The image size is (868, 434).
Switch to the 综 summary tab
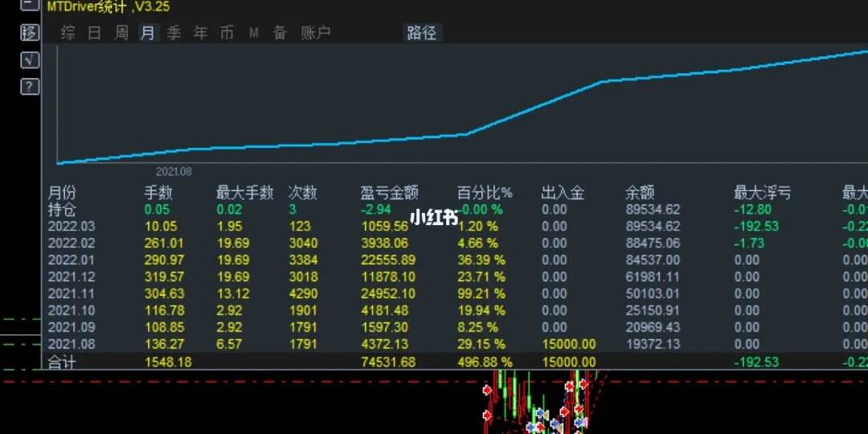[x=68, y=33]
